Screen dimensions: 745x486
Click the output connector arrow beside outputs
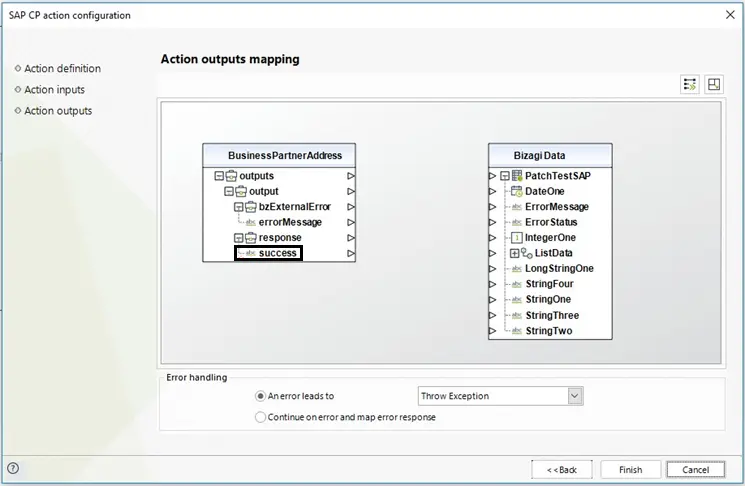click(x=351, y=176)
